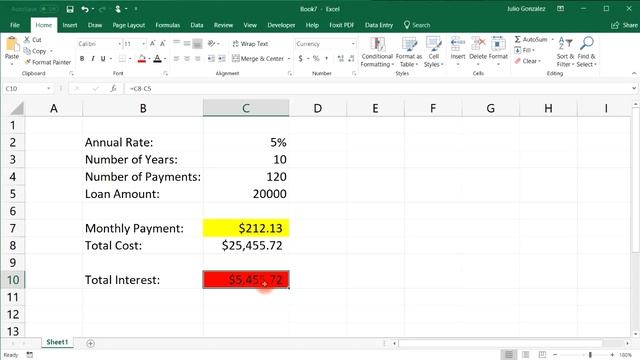Click AutoSum

point(531,39)
